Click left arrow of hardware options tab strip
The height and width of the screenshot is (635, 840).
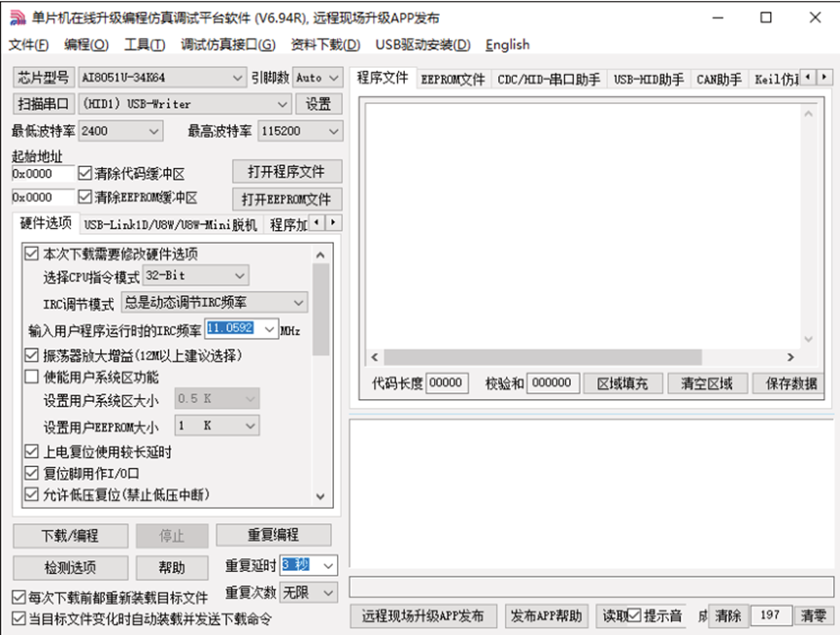pyautogui.click(x=318, y=222)
